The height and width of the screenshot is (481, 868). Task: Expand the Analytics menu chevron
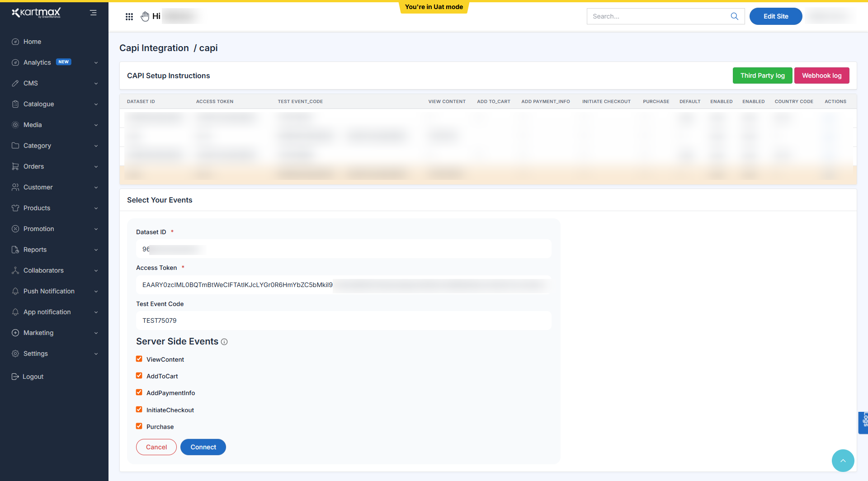tap(96, 63)
